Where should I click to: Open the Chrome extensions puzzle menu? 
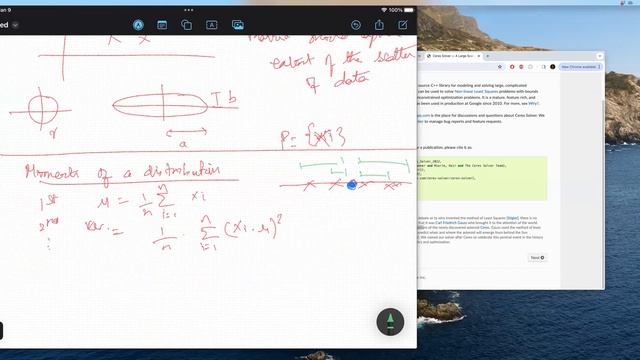pyautogui.click(x=531, y=67)
